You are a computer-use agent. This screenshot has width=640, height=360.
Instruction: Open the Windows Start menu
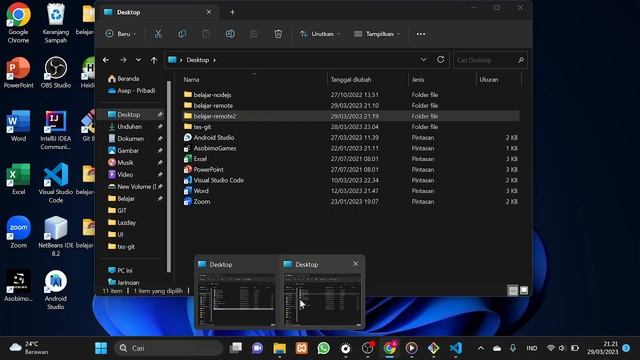(x=101, y=348)
